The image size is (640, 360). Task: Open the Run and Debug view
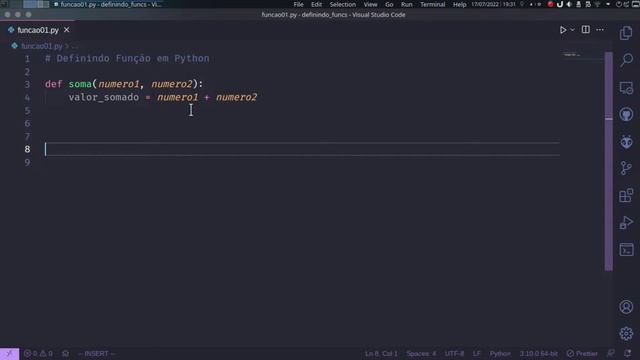[626, 222]
